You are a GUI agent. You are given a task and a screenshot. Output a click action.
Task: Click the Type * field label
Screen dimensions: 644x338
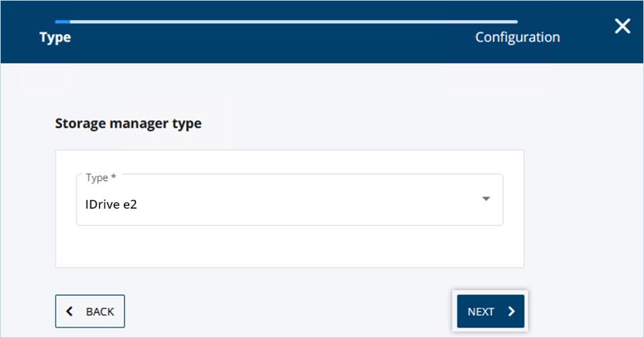101,177
